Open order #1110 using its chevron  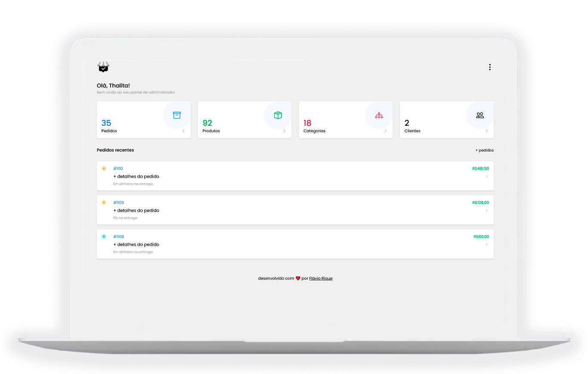[487, 176]
